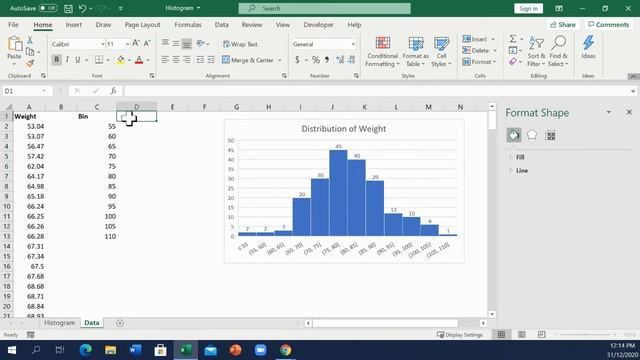Click the Orientation text angle icon
This screenshot has width=640, height=360.
coord(200,43)
